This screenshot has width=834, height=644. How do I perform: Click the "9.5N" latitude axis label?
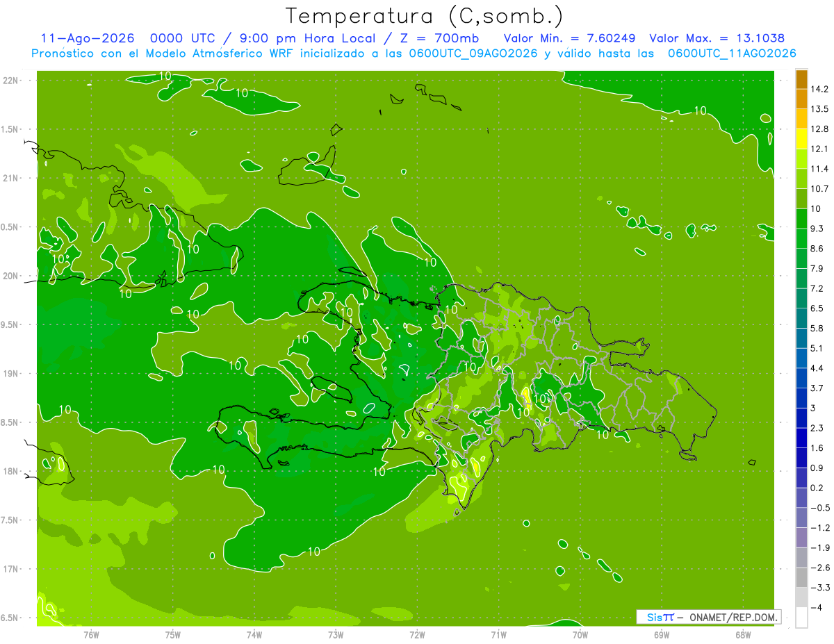coord(10,325)
